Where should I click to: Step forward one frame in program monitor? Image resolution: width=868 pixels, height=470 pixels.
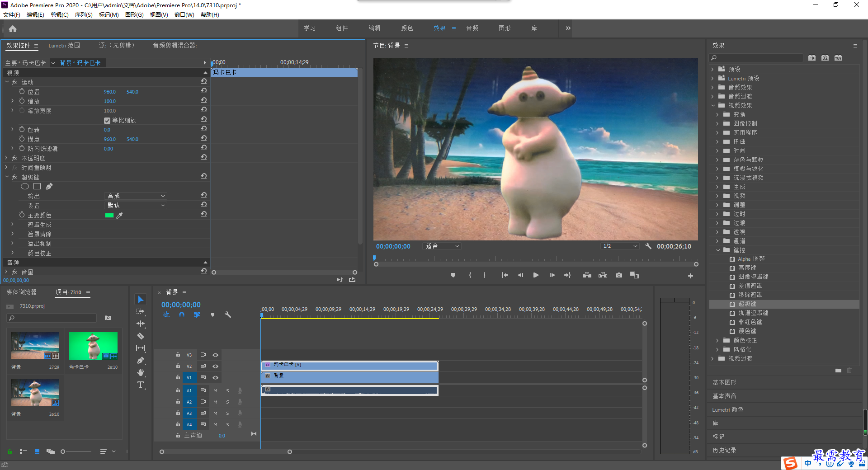[x=552, y=275]
